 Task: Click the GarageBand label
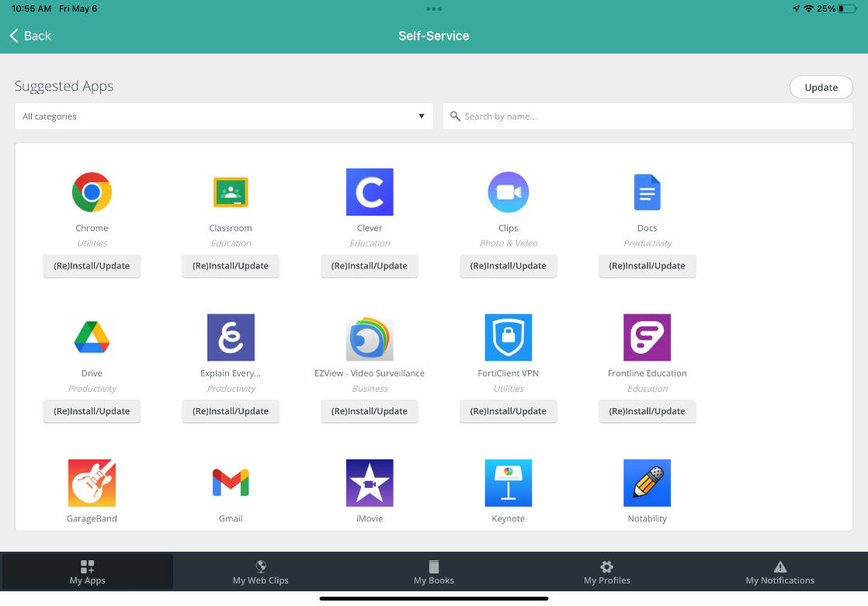click(92, 518)
